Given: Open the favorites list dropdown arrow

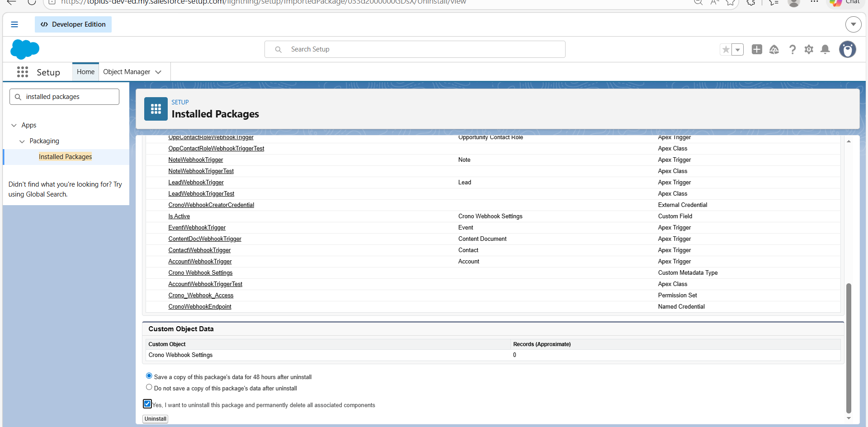Looking at the screenshot, I should (738, 49).
